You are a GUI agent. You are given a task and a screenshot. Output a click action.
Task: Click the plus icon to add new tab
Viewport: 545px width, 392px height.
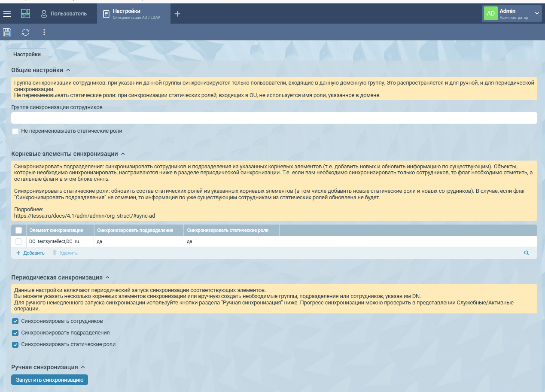pyautogui.click(x=177, y=14)
